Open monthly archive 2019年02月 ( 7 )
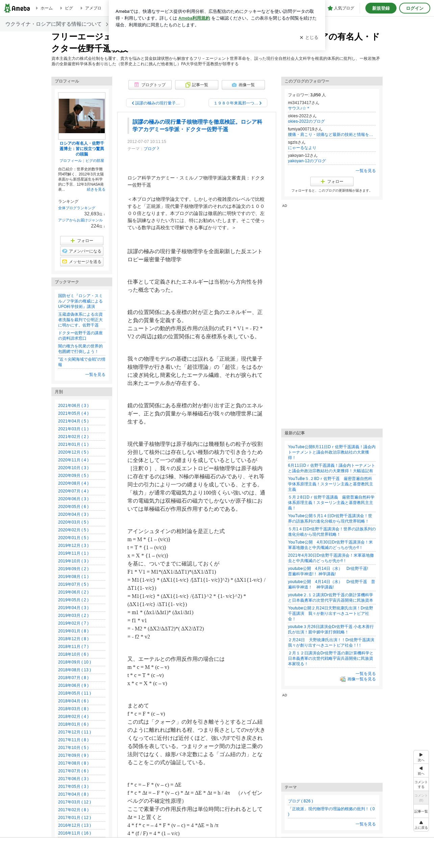 tap(73, 623)
